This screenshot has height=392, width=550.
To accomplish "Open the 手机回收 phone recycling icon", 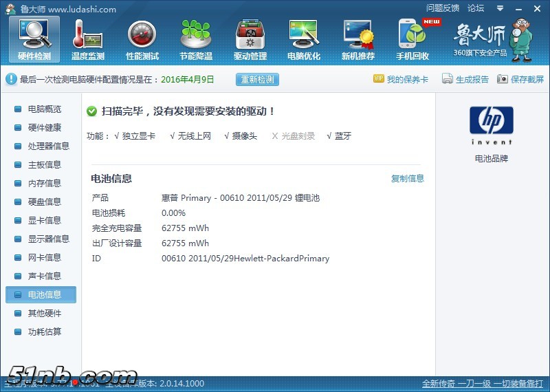I will (x=412, y=39).
